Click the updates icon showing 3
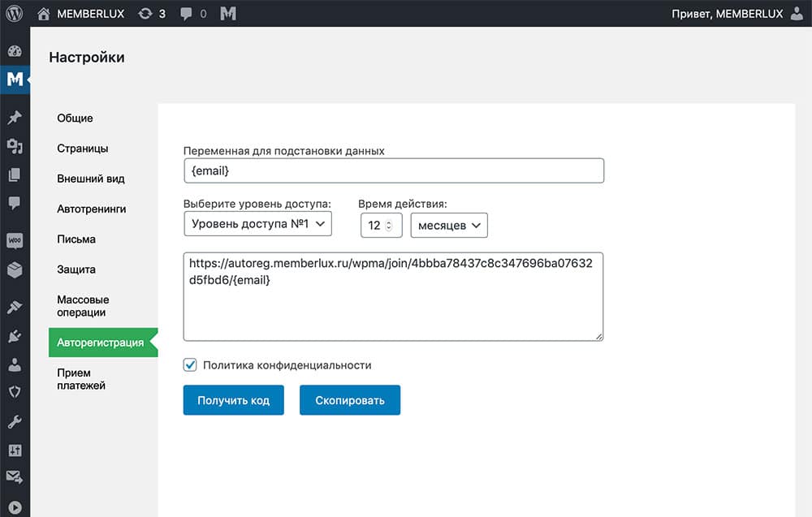Image resolution: width=812 pixels, height=517 pixels. (x=151, y=14)
